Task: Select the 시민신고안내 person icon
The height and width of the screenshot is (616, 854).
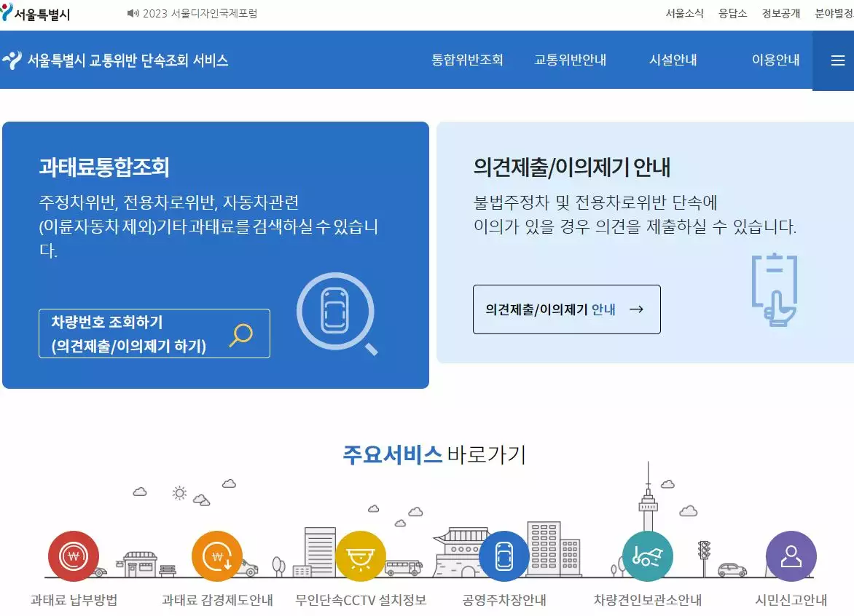Action: [791, 556]
